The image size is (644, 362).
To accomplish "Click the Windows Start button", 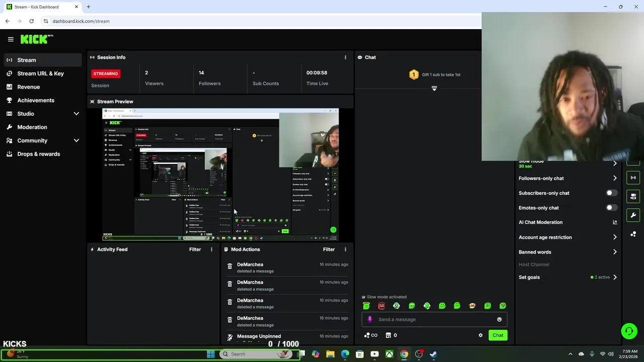I will point(211,354).
